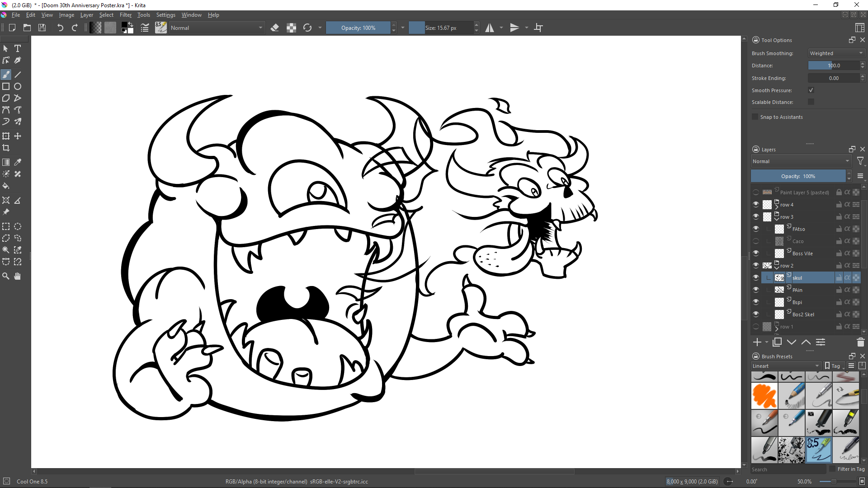
Task: Open layer properties in Layers panel
Action: click(x=821, y=342)
